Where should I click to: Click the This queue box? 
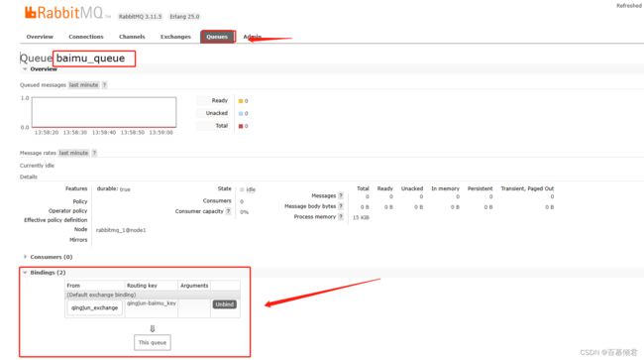(x=153, y=342)
